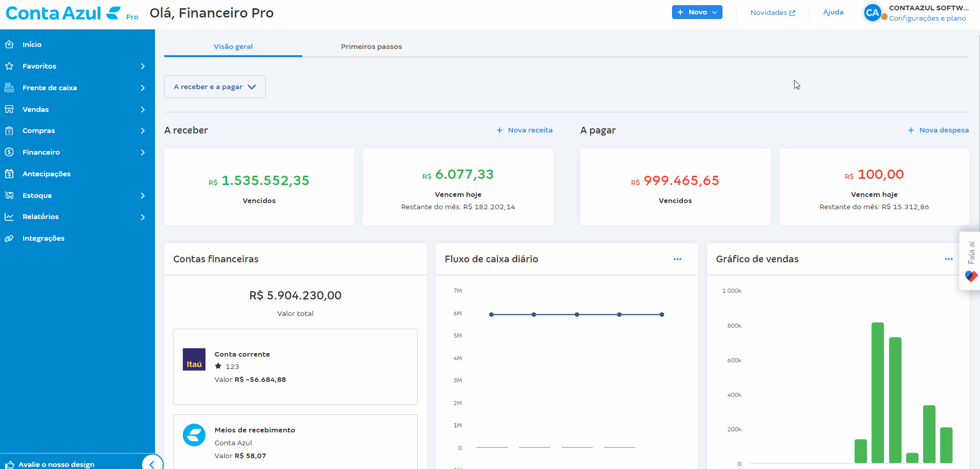Click the Frente de caixa register icon
This screenshot has height=469, width=980.
(9, 88)
